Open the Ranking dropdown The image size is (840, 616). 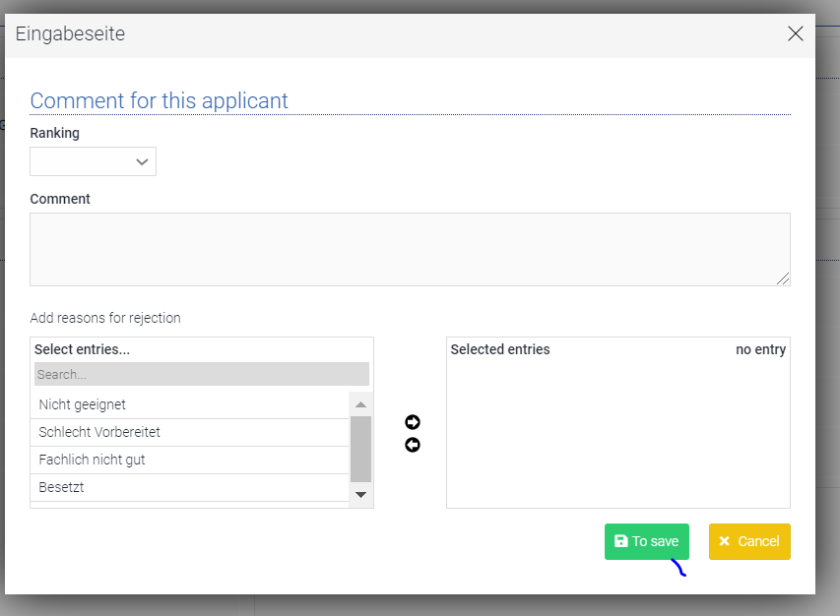coord(94,161)
